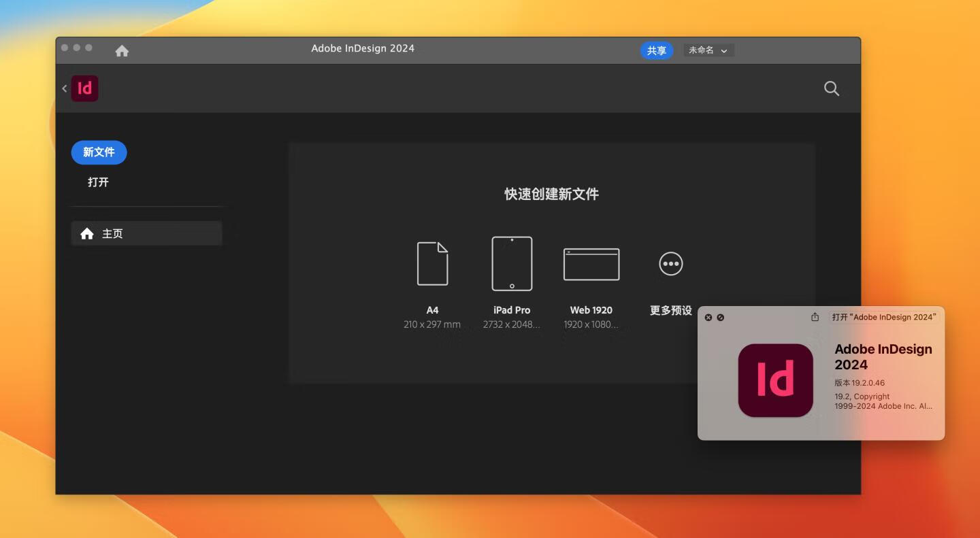Image resolution: width=980 pixels, height=538 pixels.
Task: Click the blue 共享 button
Action: [x=657, y=50]
